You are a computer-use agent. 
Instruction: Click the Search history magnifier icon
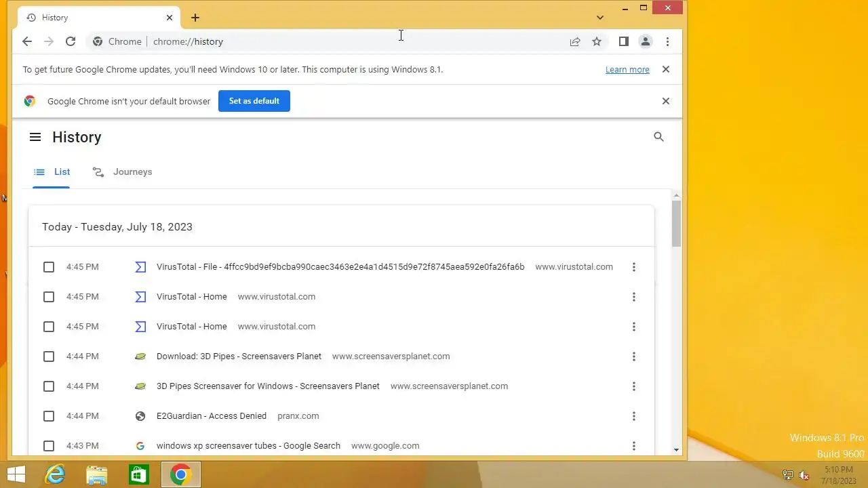coord(658,137)
